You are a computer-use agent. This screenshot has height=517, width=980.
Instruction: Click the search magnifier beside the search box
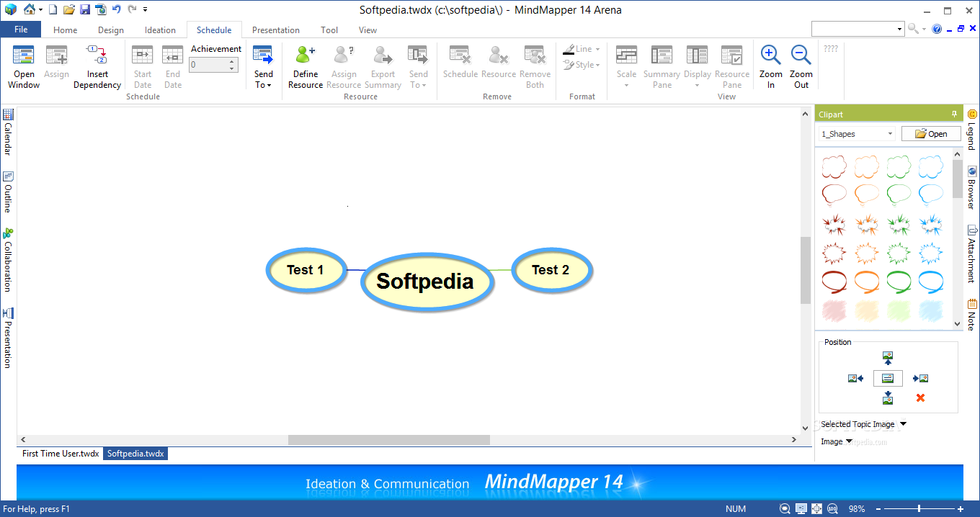(912, 29)
